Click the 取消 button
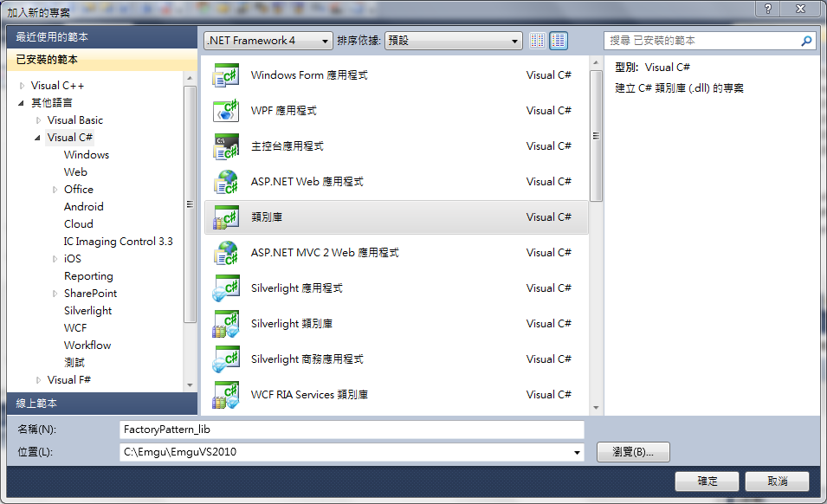Screen dimensions: 827x504 pos(777,481)
